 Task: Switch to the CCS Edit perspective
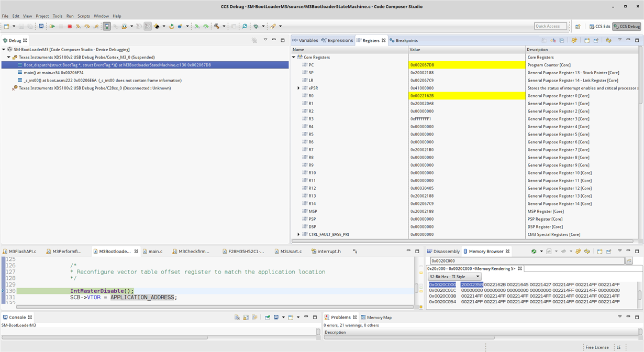tap(599, 26)
